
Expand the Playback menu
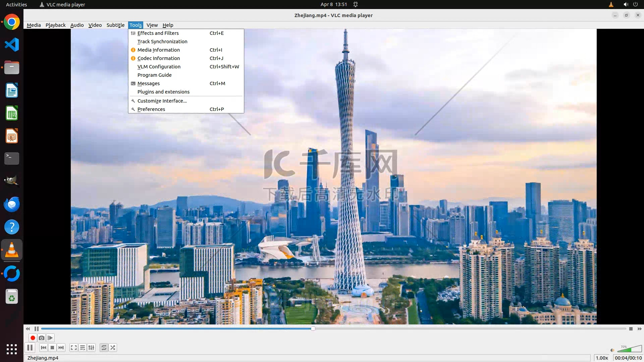[55, 25]
